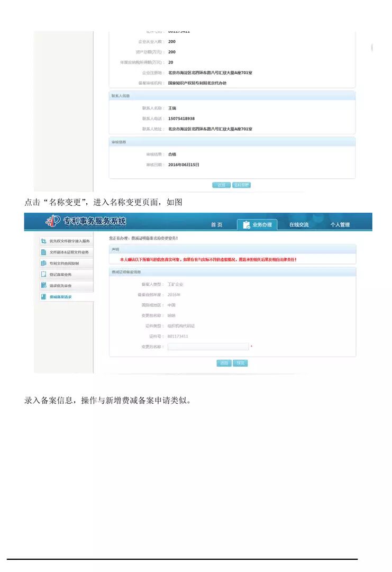Click the date 2016年06月15日
The image size is (392, 572).
coord(184,165)
